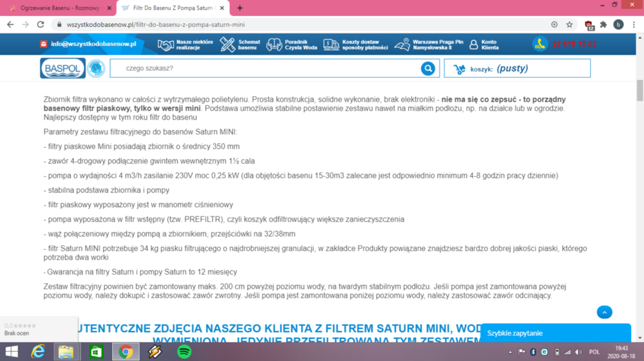Open the red shield extension icon
The width and height of the screenshot is (644, 361).
[589, 26]
